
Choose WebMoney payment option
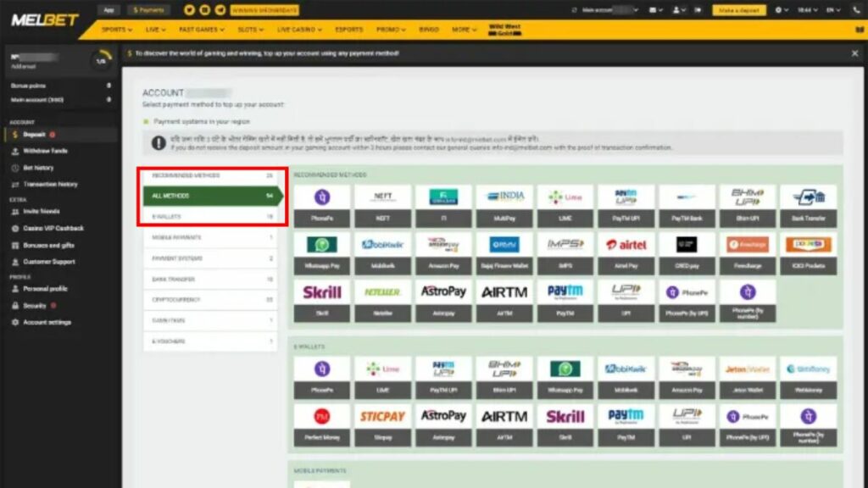pos(808,378)
